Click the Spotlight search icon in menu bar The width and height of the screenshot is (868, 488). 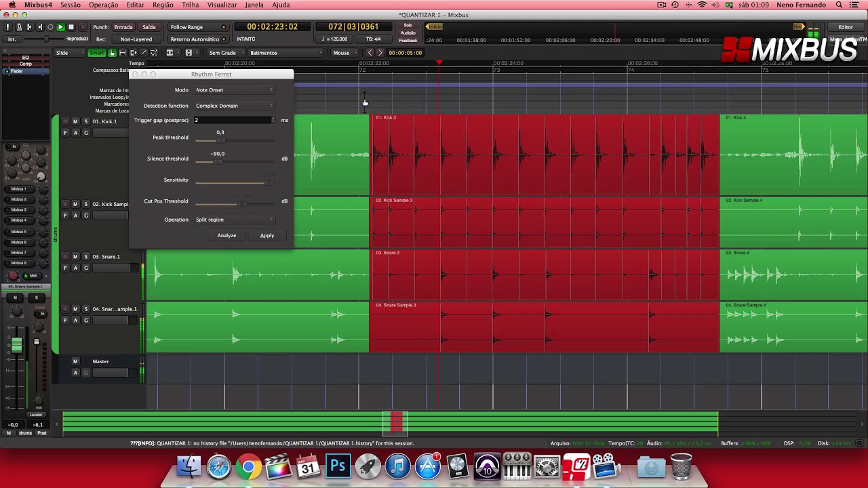coord(839,5)
